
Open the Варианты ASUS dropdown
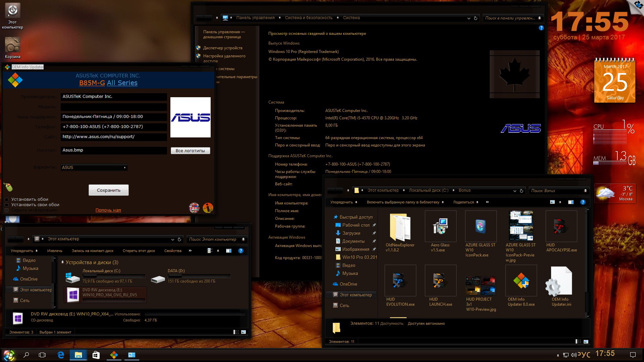click(x=94, y=168)
